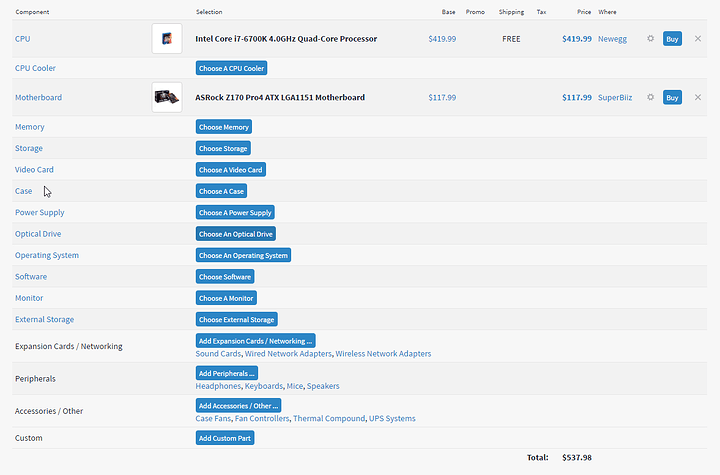The height and width of the screenshot is (475, 720).
Task: Click Choose A CPU Cooler button
Action: (231, 68)
